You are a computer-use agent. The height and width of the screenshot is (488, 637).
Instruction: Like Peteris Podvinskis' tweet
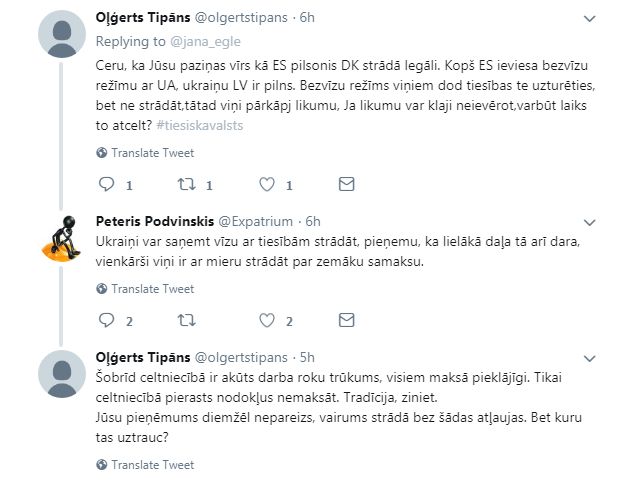coord(267,320)
